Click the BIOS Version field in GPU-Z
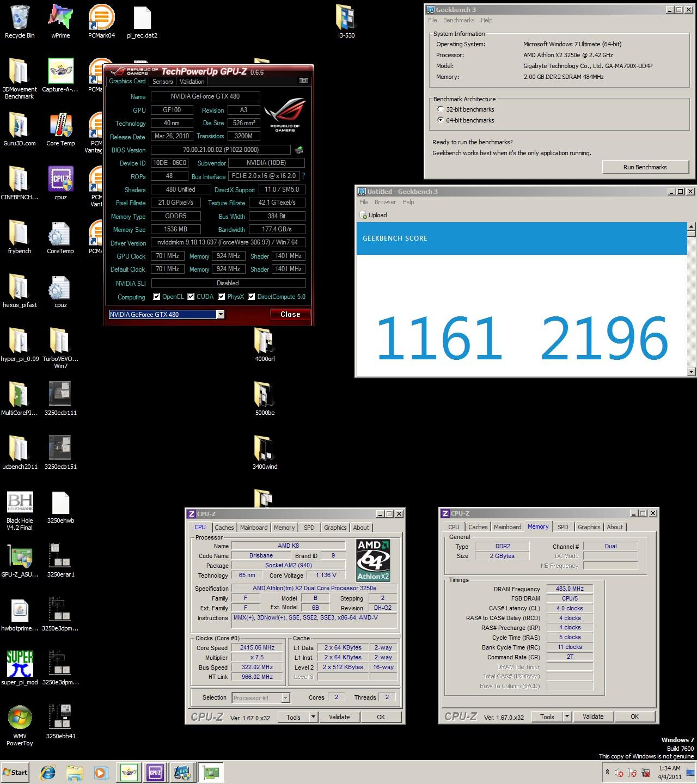Viewport: 697px width, 784px height. coord(221,150)
